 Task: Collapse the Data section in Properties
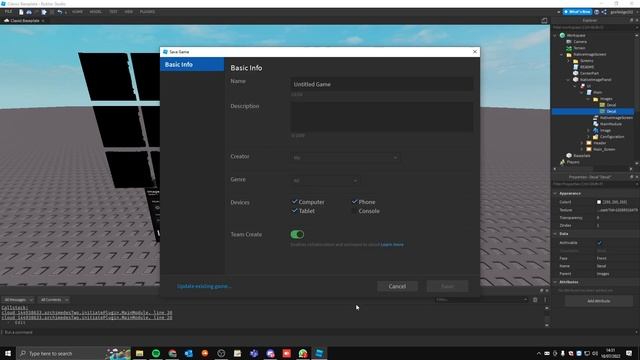(x=555, y=234)
